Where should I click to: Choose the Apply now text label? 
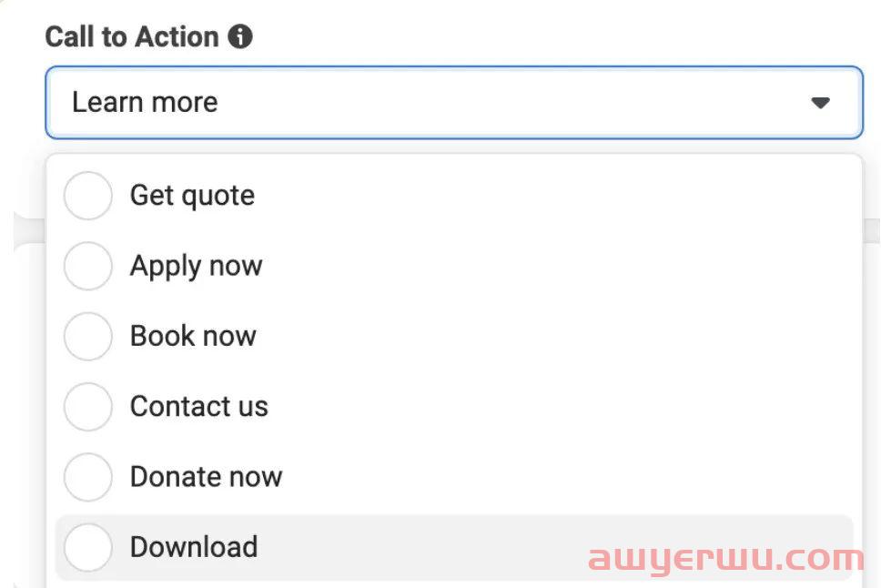[x=196, y=266]
